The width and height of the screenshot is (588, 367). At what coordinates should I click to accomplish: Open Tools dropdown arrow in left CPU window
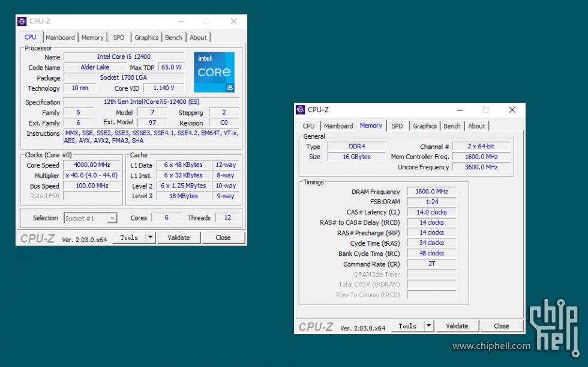[151, 237]
